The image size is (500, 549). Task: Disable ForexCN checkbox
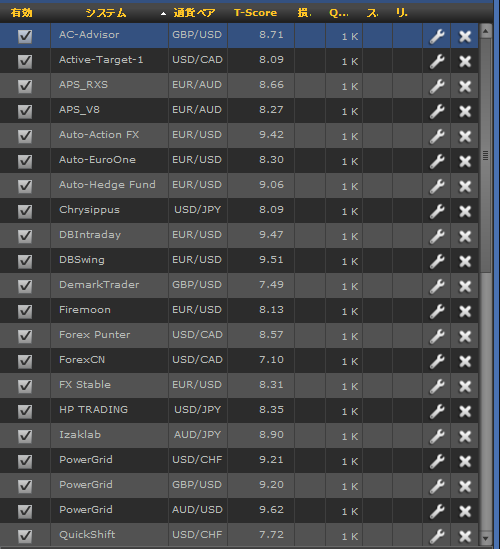(x=25, y=361)
